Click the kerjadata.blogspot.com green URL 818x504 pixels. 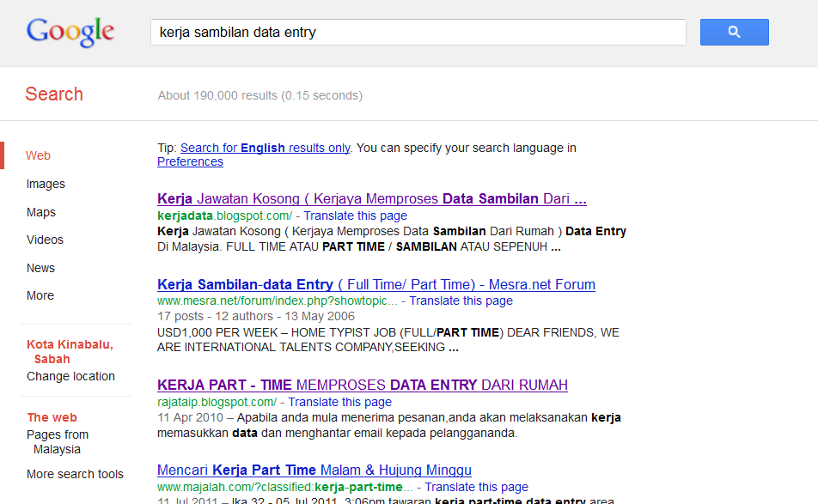pos(225,216)
